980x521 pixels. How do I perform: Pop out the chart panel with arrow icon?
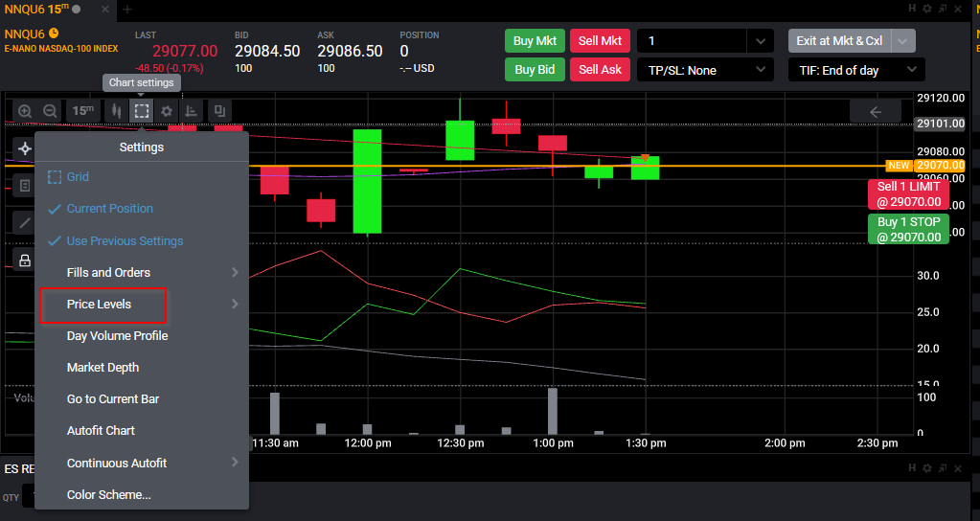pyautogui.click(x=943, y=8)
